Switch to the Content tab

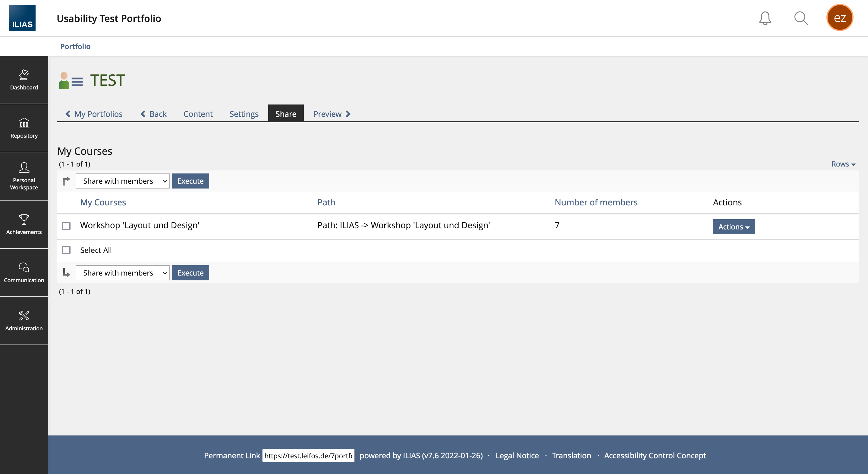[198, 114]
